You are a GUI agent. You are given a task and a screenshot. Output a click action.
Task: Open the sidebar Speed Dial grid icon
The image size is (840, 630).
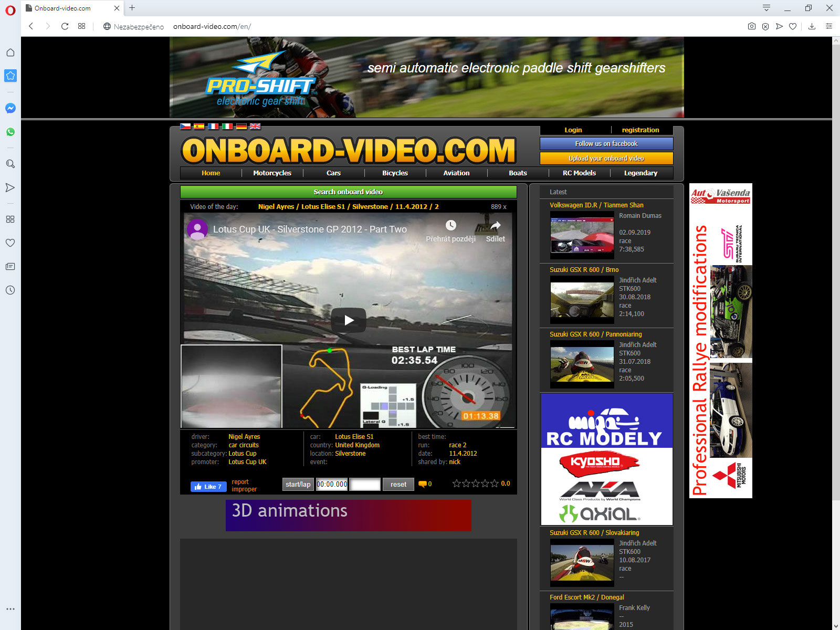tap(10, 219)
